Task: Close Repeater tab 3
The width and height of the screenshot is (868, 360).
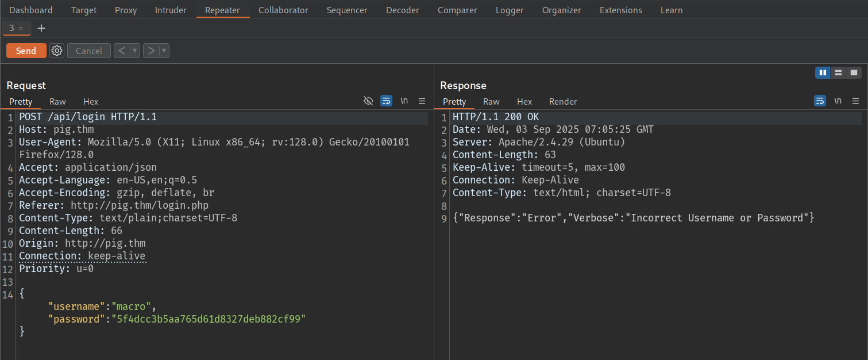Action: coord(21,28)
